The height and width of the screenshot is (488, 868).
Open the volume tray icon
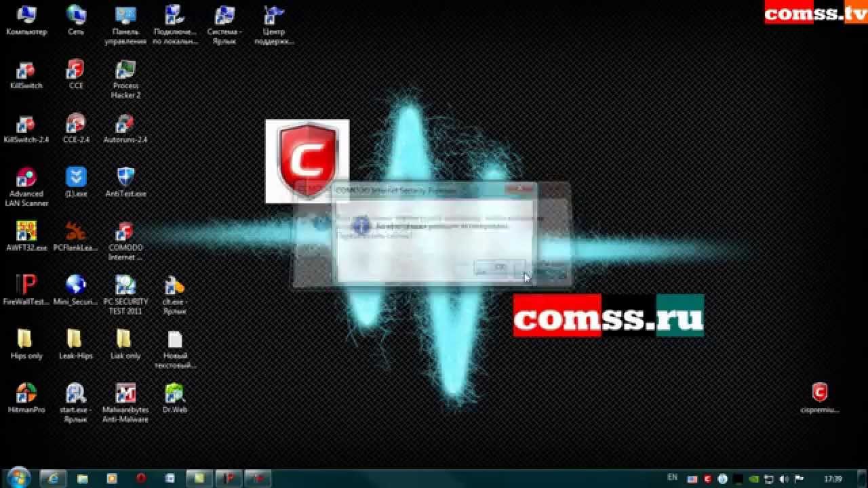pos(785,479)
